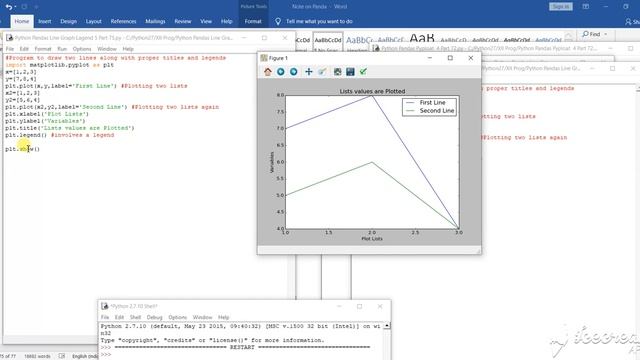This screenshot has height=360, width=640.
Task: Open the Mailings ribbon tab
Action: click(155, 21)
